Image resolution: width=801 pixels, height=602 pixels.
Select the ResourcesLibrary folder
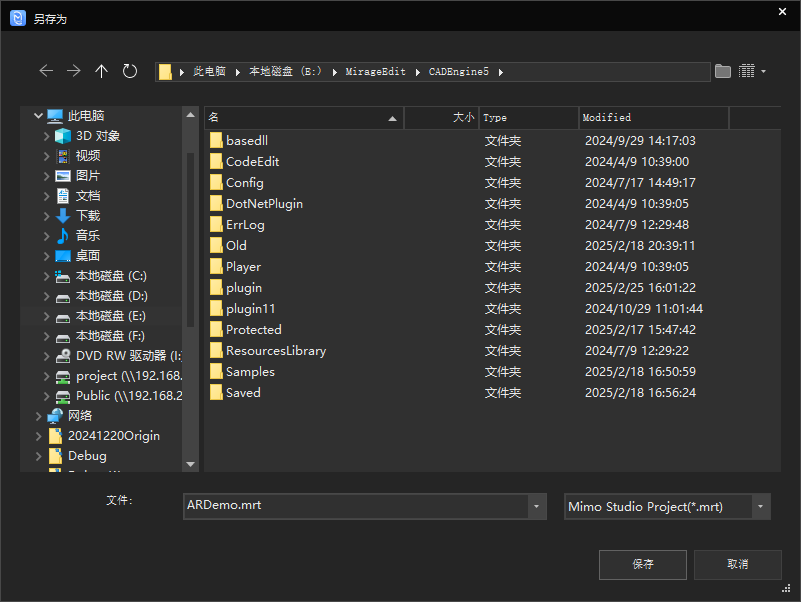click(x=275, y=351)
